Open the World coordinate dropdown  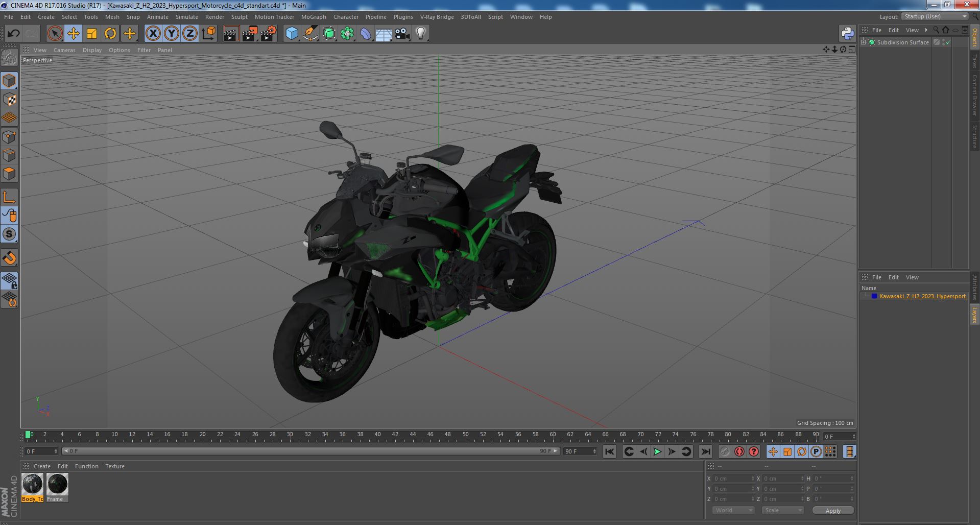point(733,510)
